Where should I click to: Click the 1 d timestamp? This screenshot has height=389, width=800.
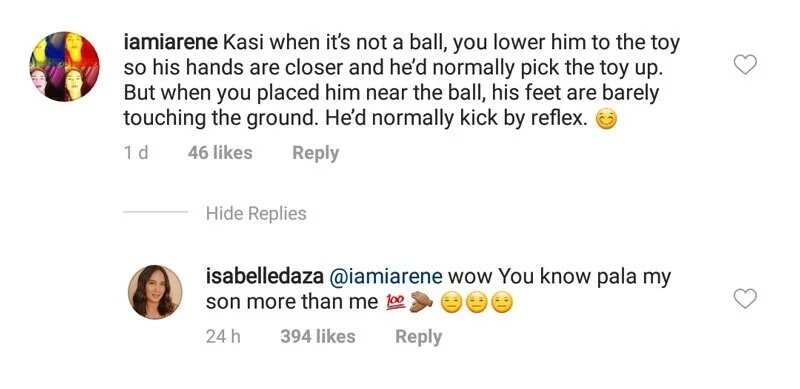click(x=136, y=153)
